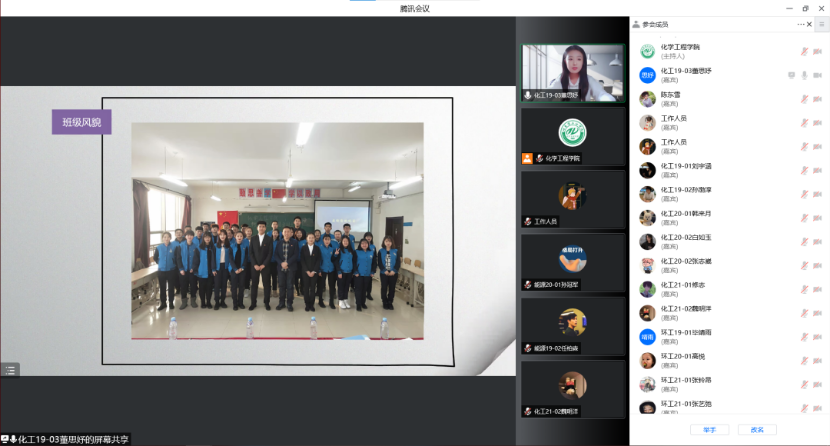Click the camera-off icon beside 环工20-01高悦
The height and width of the screenshot is (446, 830).
[x=817, y=361]
